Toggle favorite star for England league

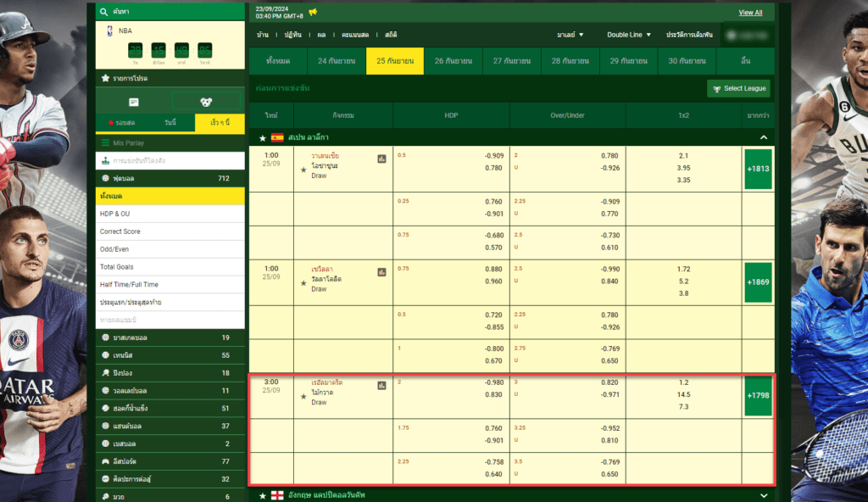(263, 495)
